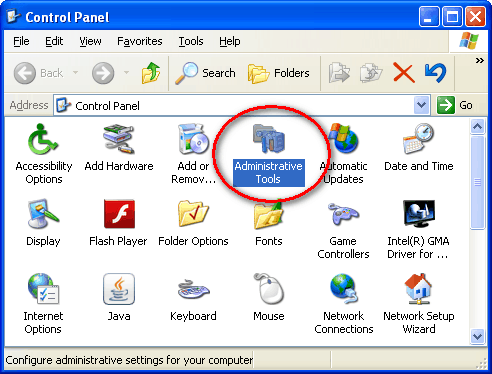The image size is (492, 374).
Task: Open the File menu
Action: tap(21, 41)
